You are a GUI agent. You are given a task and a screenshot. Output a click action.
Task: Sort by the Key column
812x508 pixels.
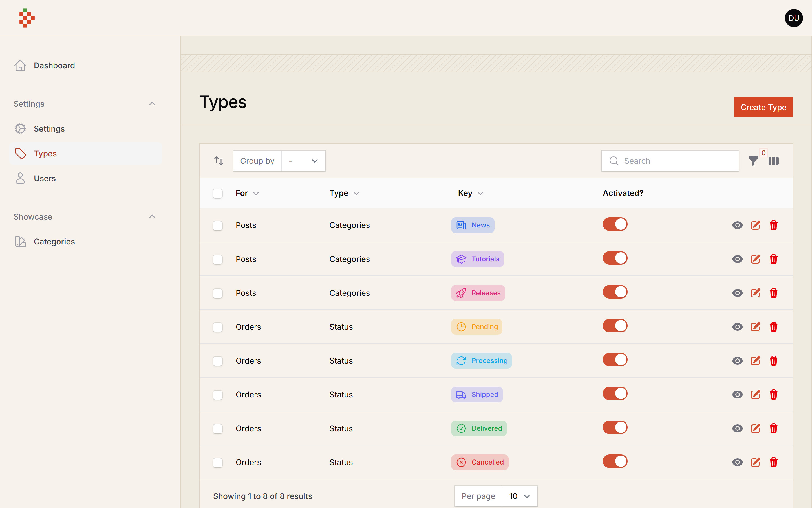(470, 193)
